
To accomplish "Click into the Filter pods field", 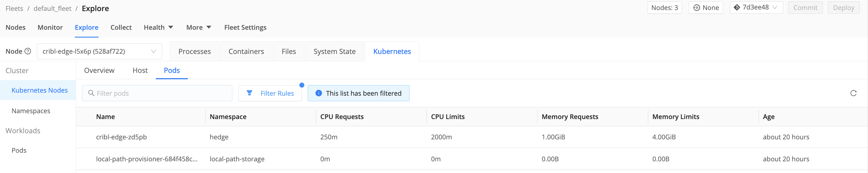I will (157, 93).
